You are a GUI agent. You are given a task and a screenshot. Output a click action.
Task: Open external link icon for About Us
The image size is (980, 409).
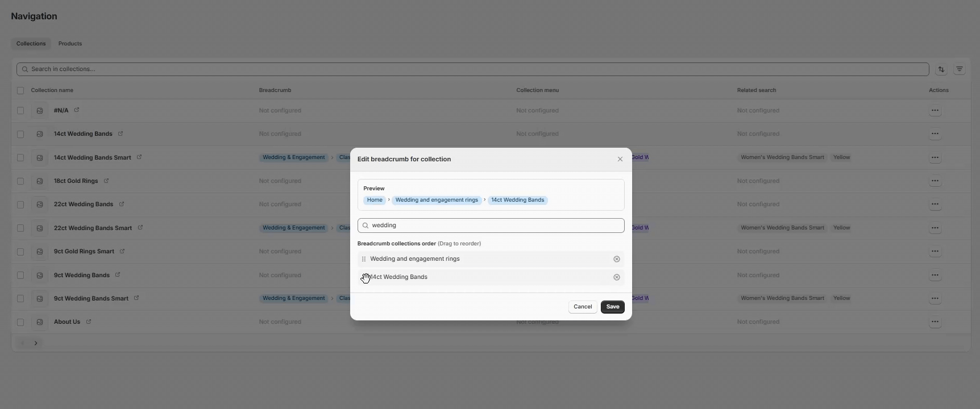[89, 322]
